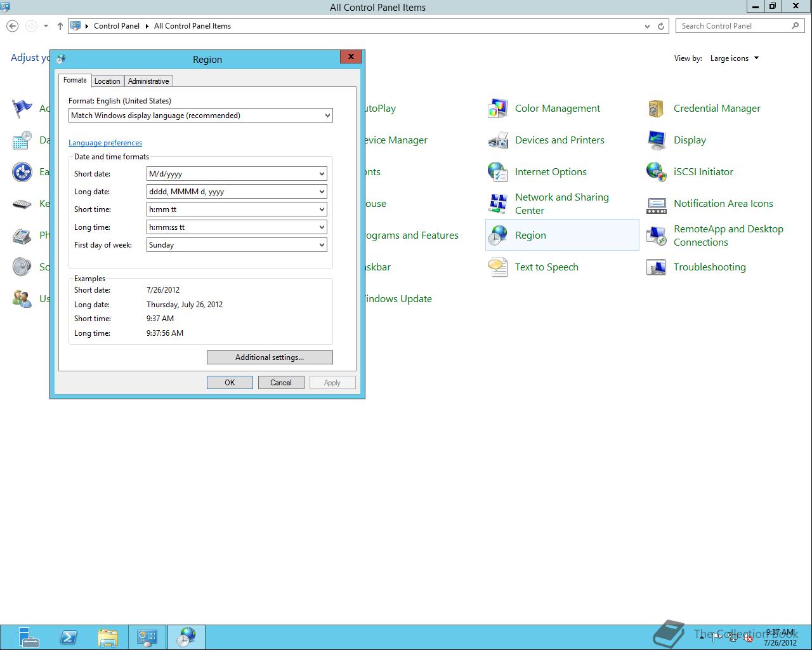
Task: Open the Device Manager link
Action: [396, 140]
